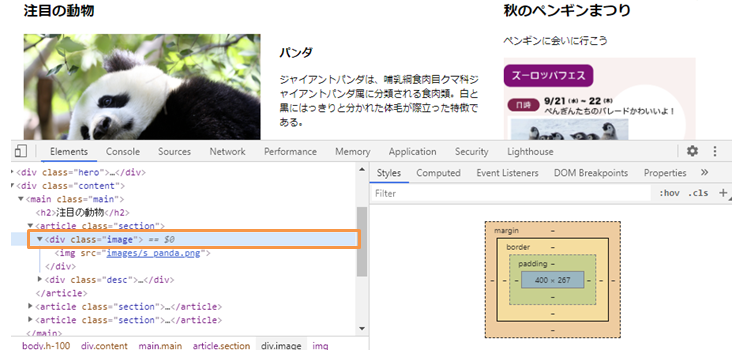
Task: Collapse the div class="image" node arrow
Action: 40,240
